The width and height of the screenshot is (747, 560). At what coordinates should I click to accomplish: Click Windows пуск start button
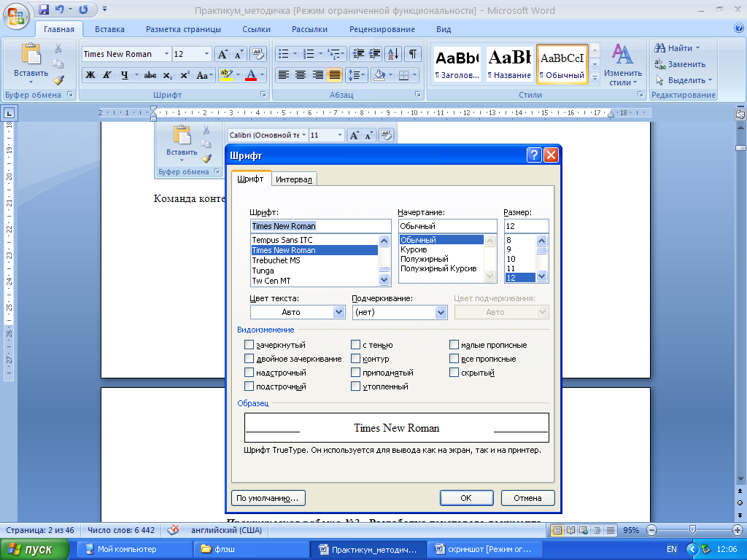34,549
